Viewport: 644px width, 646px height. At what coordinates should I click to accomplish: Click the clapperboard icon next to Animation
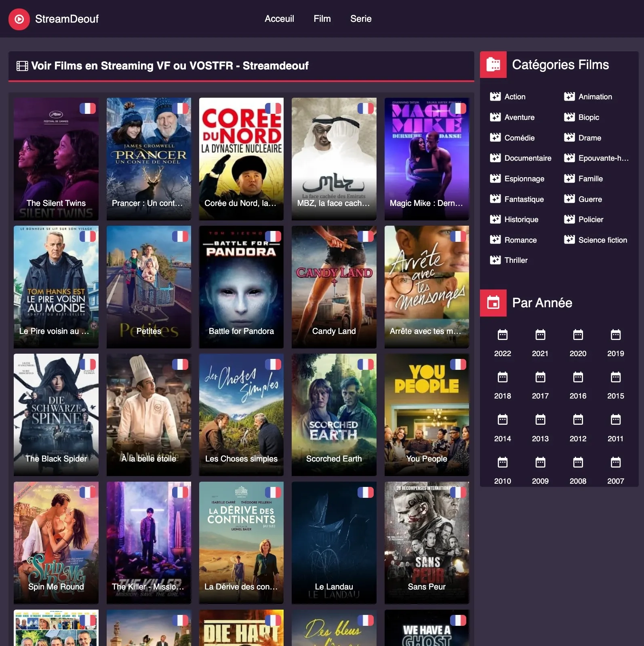coord(569,96)
